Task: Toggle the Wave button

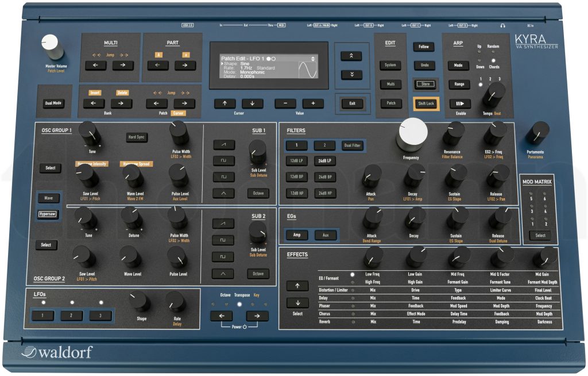Action: pyautogui.click(x=48, y=198)
